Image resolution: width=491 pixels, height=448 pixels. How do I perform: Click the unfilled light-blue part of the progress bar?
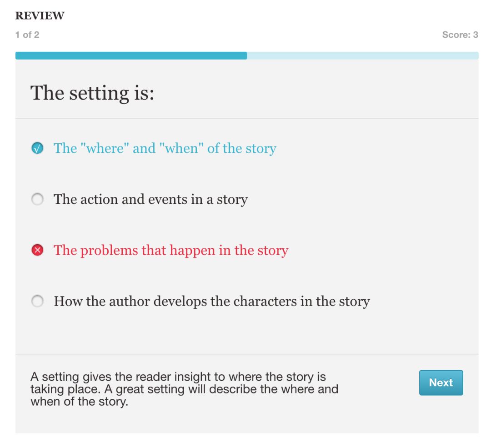tap(363, 56)
